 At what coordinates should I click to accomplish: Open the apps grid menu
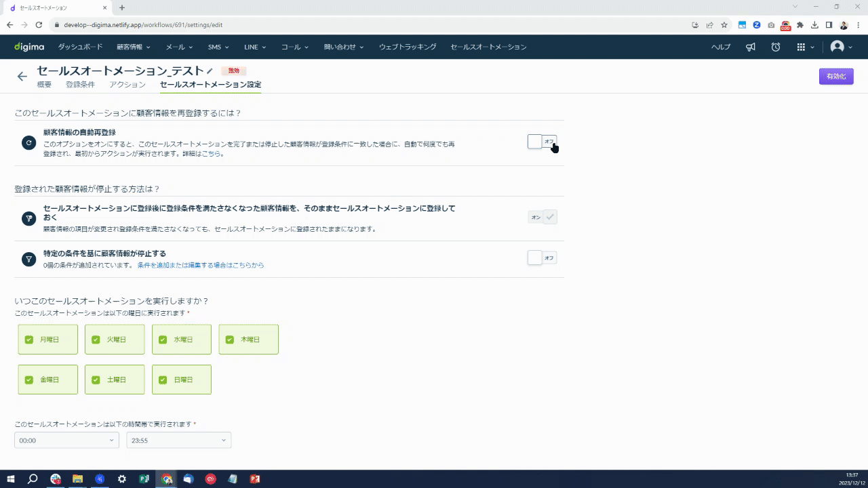pos(801,47)
